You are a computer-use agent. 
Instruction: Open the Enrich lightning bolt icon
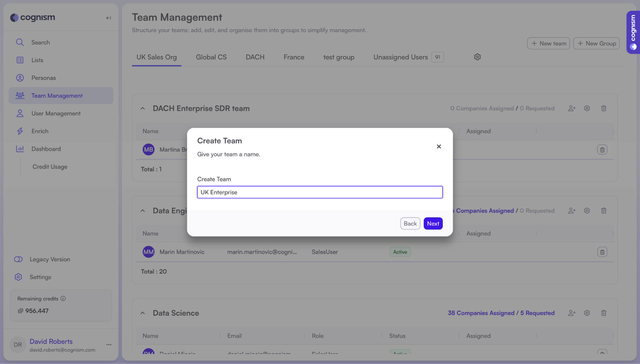click(x=20, y=131)
